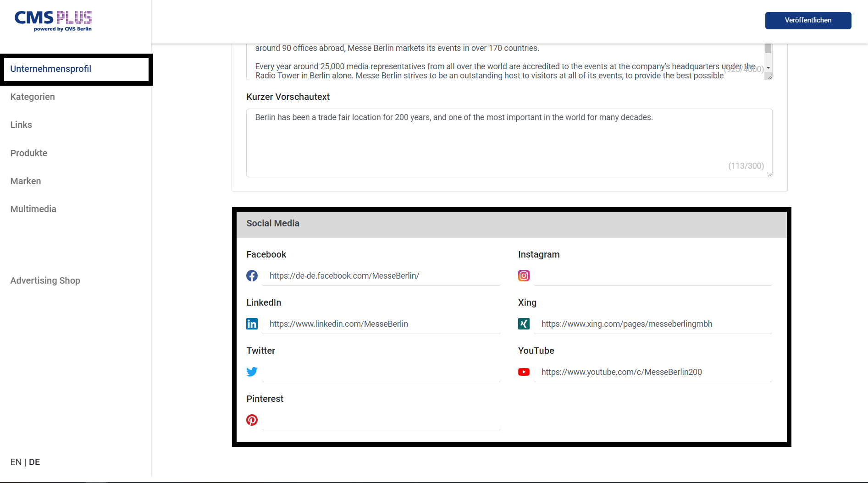Open the Multimedia section

pyautogui.click(x=33, y=209)
